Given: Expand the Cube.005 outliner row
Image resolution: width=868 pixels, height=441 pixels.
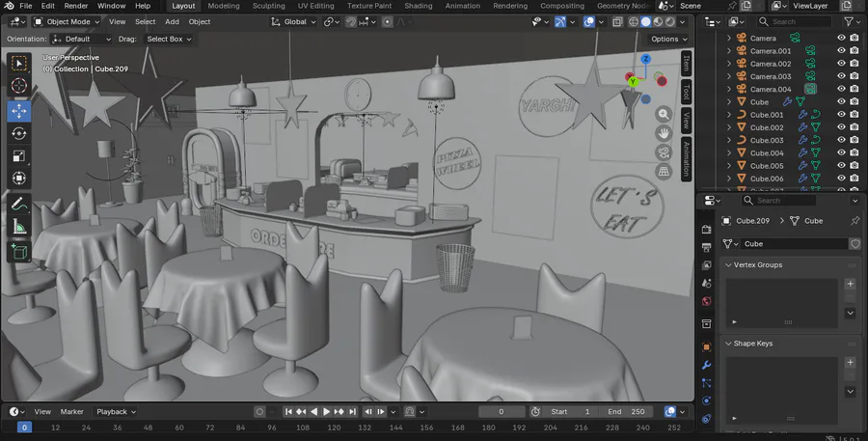Looking at the screenshot, I should (728, 165).
